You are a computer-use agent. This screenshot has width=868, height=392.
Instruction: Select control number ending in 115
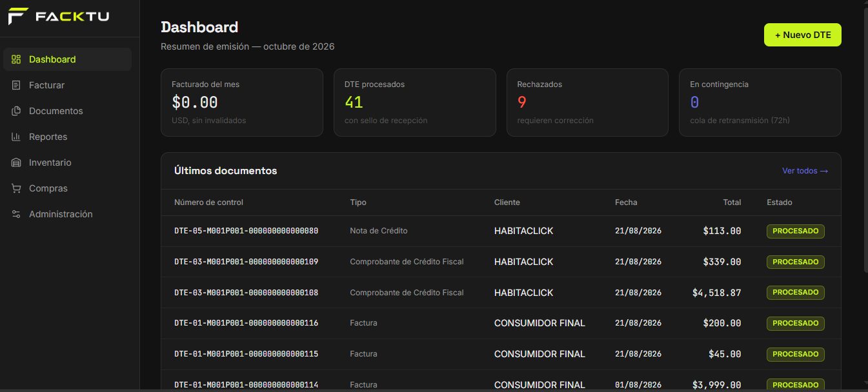point(247,354)
